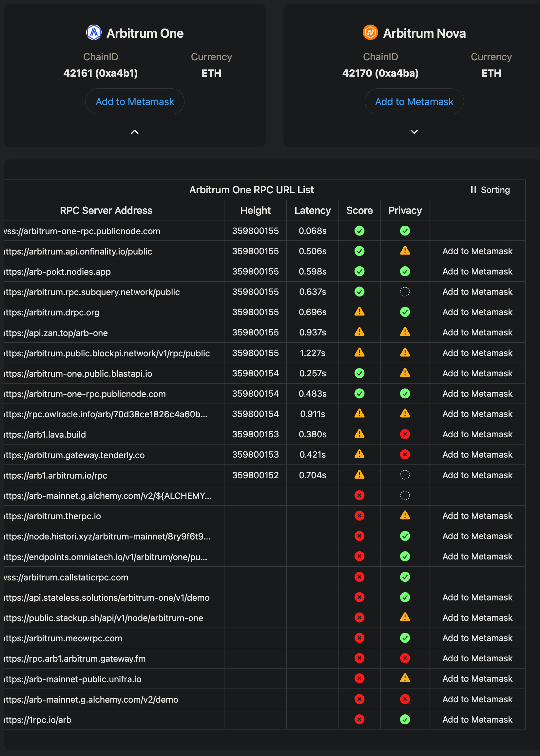Click the Height column header
Screen dimensions: 540x756
click(255, 210)
